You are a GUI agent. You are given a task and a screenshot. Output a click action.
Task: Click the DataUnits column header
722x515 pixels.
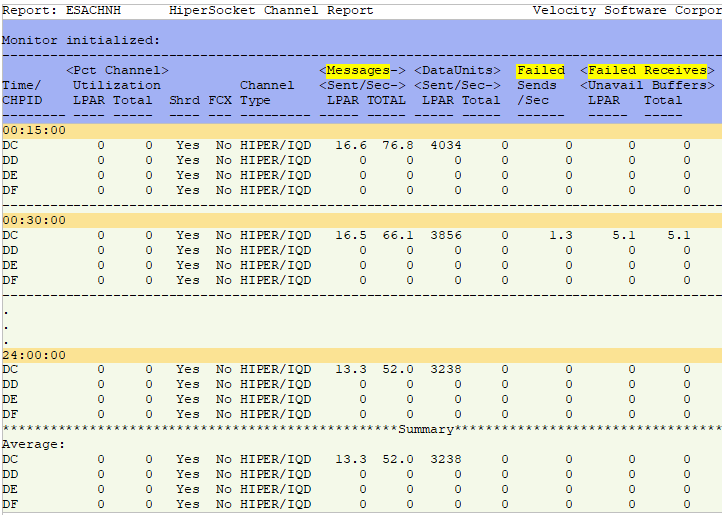(458, 70)
